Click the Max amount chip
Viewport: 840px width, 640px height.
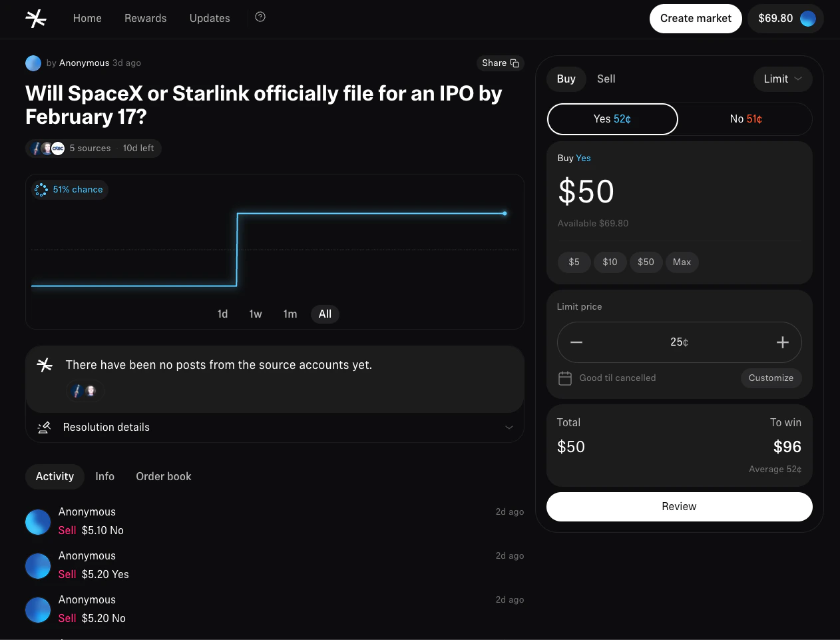pyautogui.click(x=682, y=262)
